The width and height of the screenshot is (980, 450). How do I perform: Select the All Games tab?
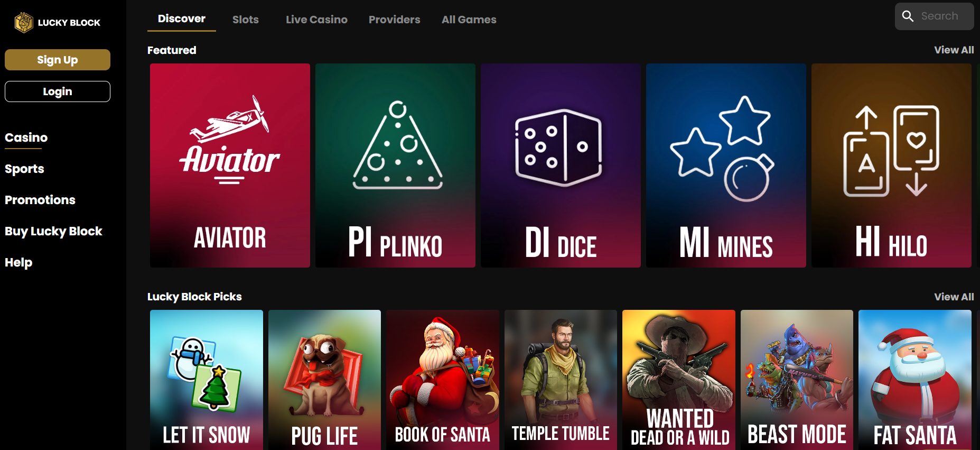(469, 20)
